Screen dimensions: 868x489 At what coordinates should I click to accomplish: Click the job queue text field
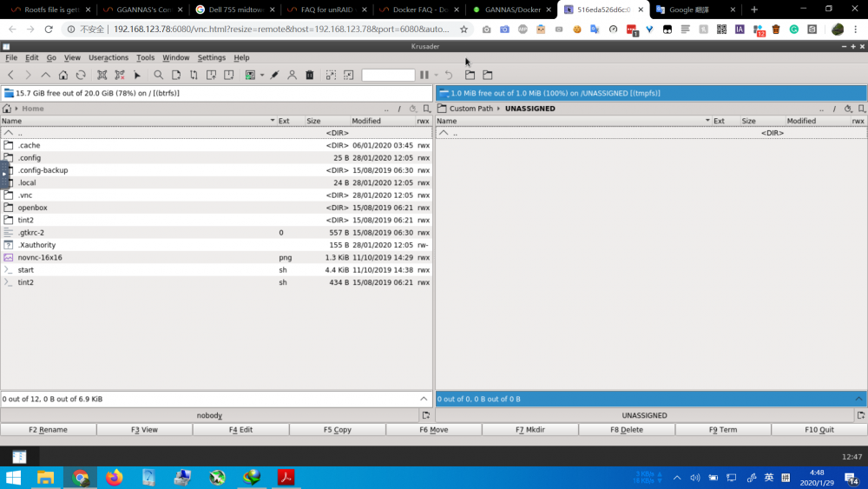coord(388,75)
